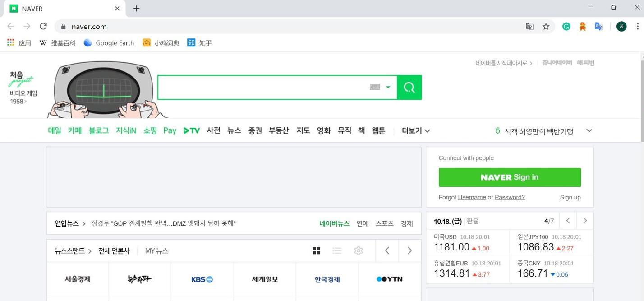
Task: Bookmark this page with the star icon
Action: pos(546,26)
